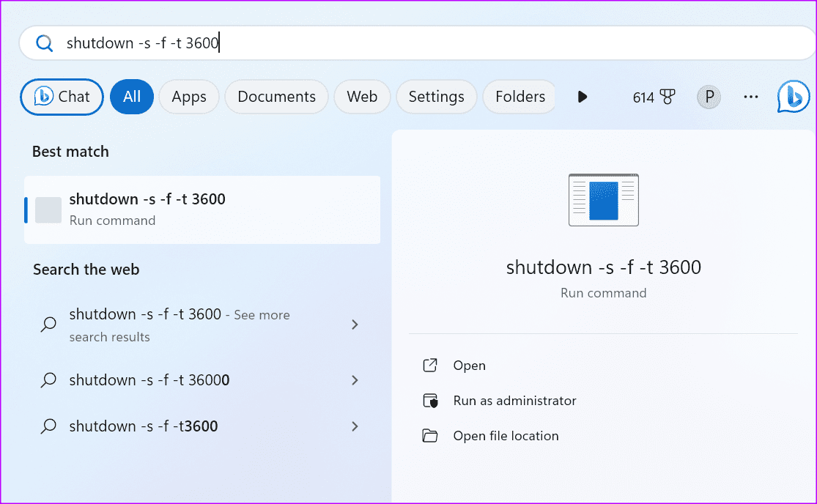Switch to the Web tab

pyautogui.click(x=361, y=96)
